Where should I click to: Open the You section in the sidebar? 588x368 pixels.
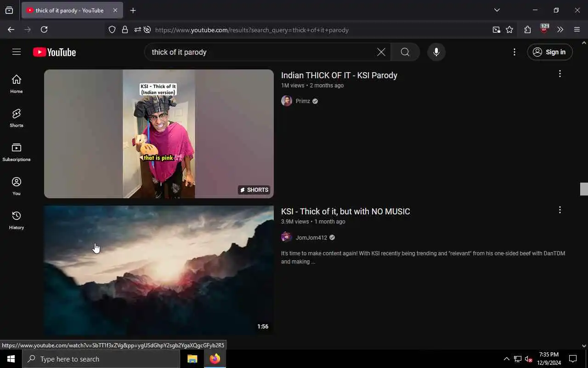pyautogui.click(x=17, y=186)
